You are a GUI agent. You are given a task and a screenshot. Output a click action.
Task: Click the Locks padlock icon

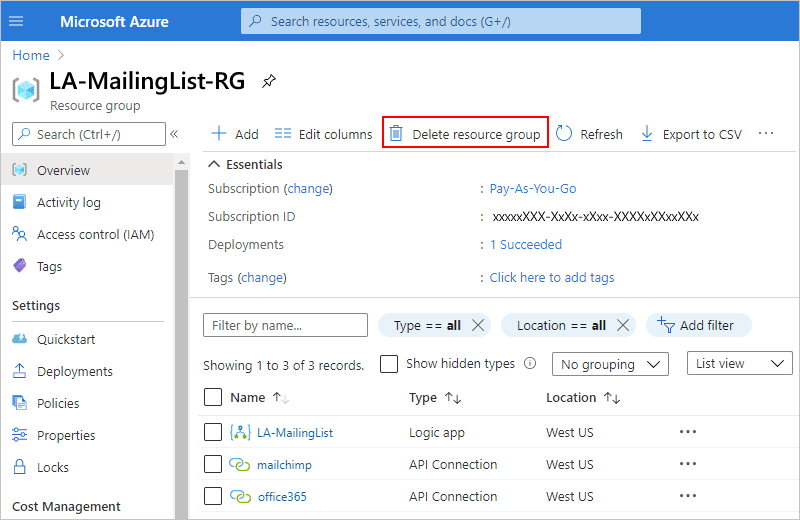point(19,467)
